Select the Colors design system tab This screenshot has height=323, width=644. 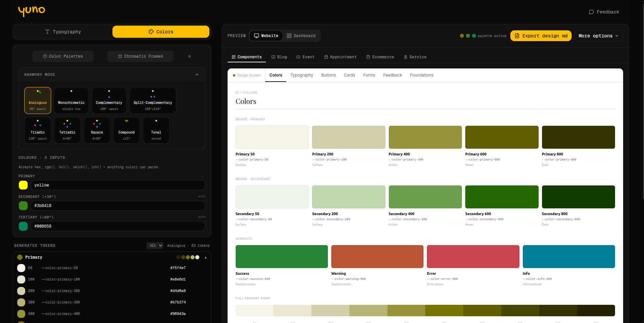tap(276, 75)
